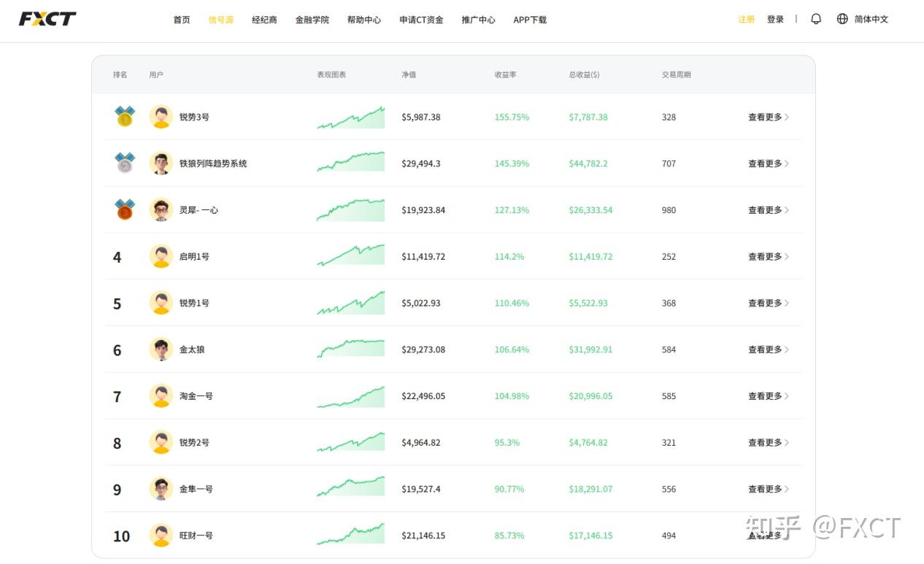Click the FXCT logo
This screenshot has width=924, height=564.
pyautogui.click(x=47, y=19)
